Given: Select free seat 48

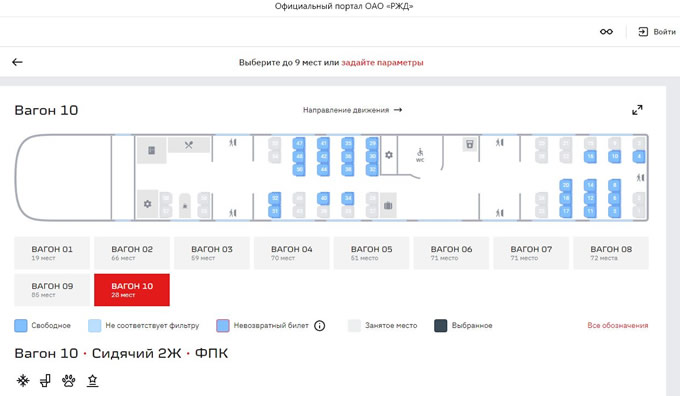Looking at the screenshot, I should click(299, 156).
